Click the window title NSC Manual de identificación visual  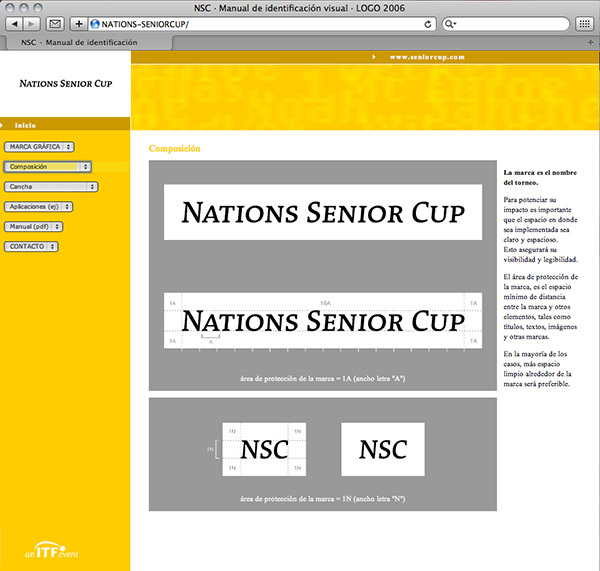[x=299, y=8]
